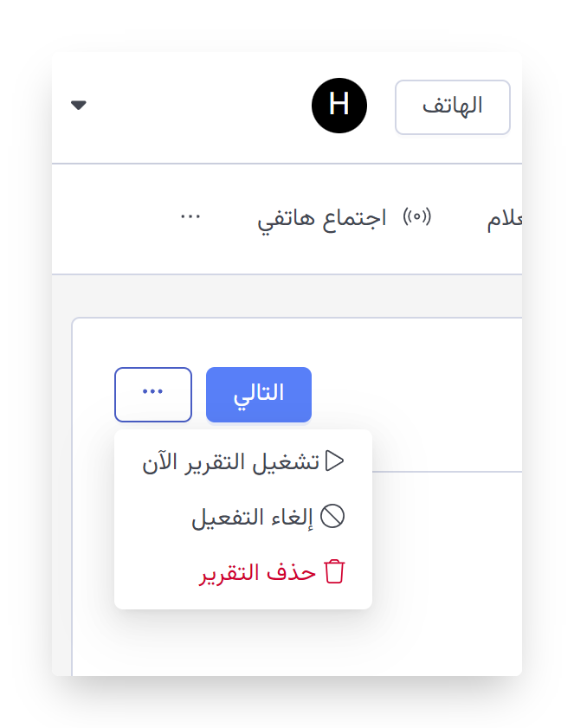Switch to the اجتماع هاتفي tab

click(322, 218)
